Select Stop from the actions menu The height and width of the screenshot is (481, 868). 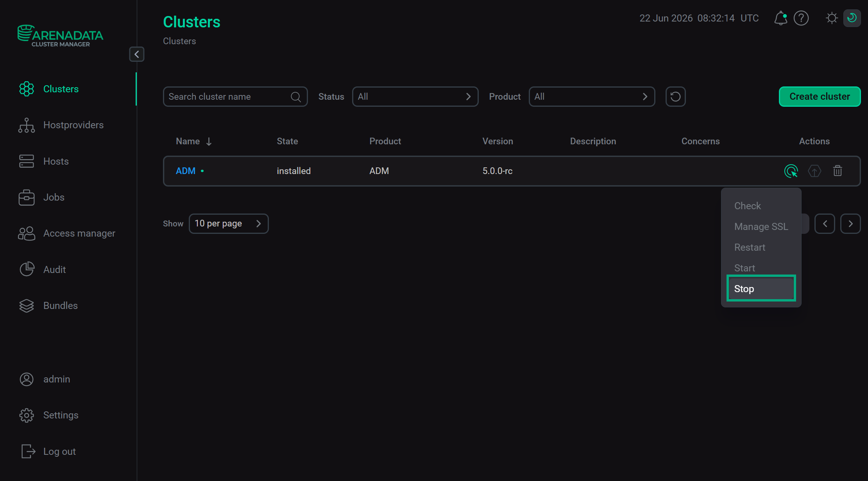pyautogui.click(x=761, y=289)
